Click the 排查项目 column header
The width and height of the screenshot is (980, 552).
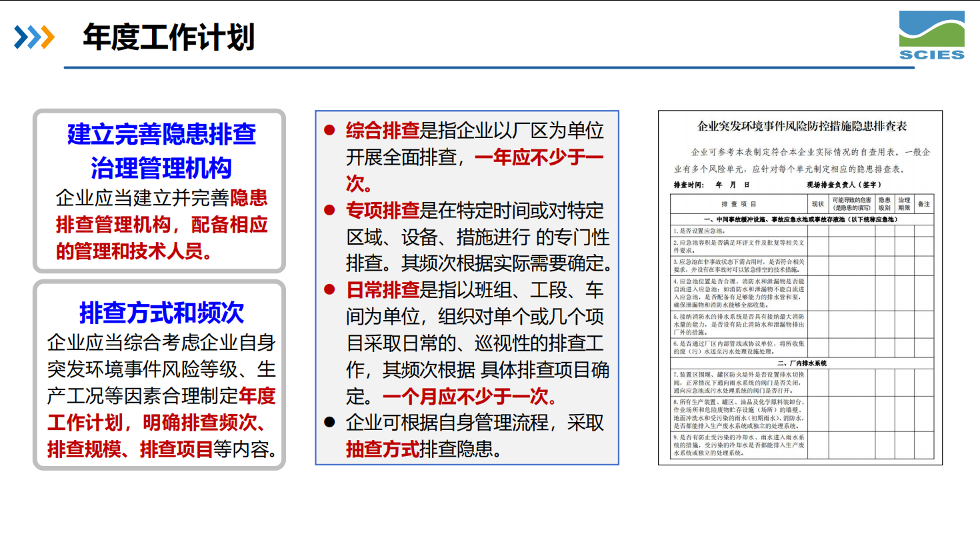739,204
